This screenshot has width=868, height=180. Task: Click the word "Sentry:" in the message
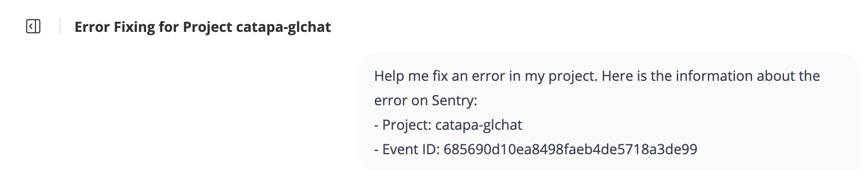coord(454,100)
